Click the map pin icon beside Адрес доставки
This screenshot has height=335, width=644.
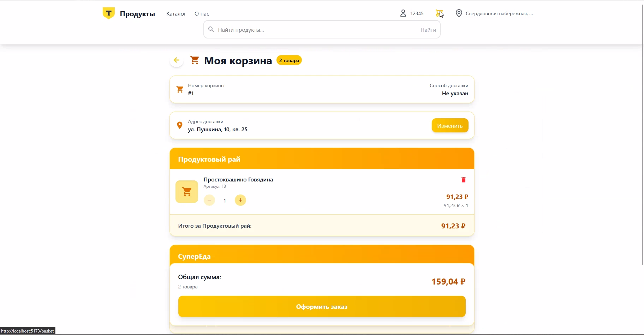pyautogui.click(x=180, y=125)
